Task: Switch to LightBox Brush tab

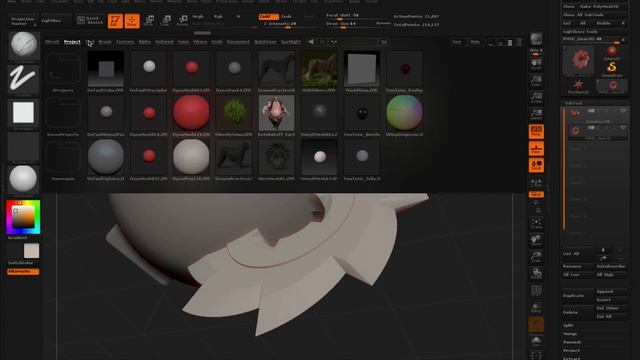Action: coord(105,42)
